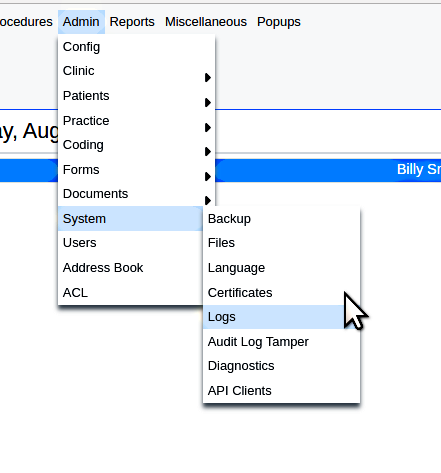Expand the Clinic submenu arrow
Image resolution: width=441 pixels, height=473 pixels.
(208, 77)
